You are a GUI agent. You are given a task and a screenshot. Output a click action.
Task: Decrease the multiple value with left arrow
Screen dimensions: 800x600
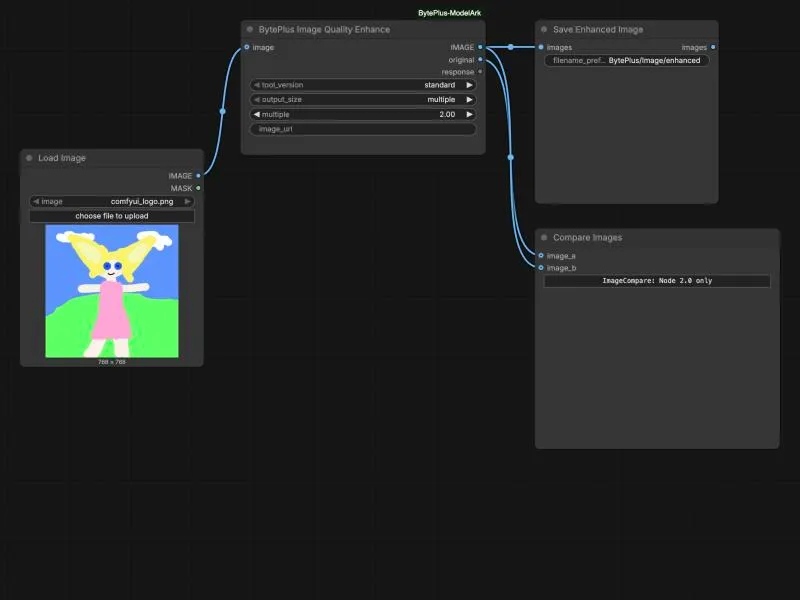click(257, 114)
